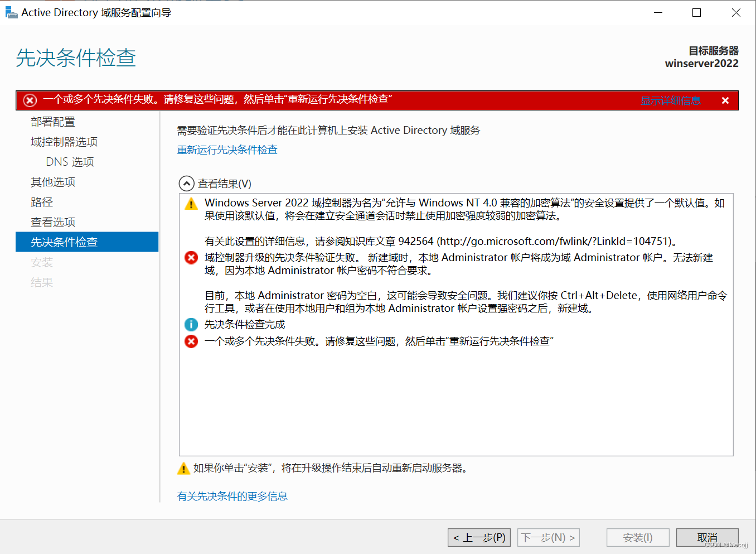The width and height of the screenshot is (756, 554).
Task: Close the Active Directory wizard window
Action: [x=736, y=12]
